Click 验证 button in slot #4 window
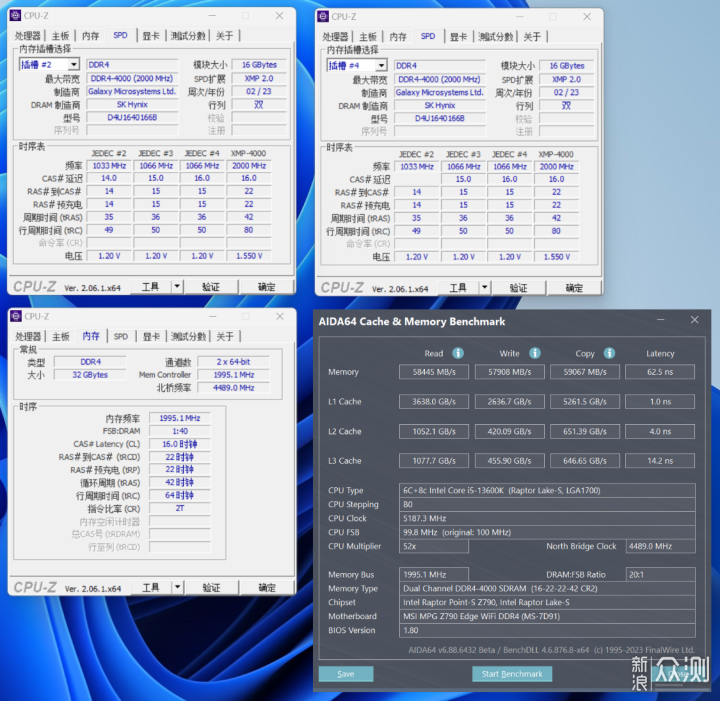Image resolution: width=720 pixels, height=701 pixels. [518, 288]
